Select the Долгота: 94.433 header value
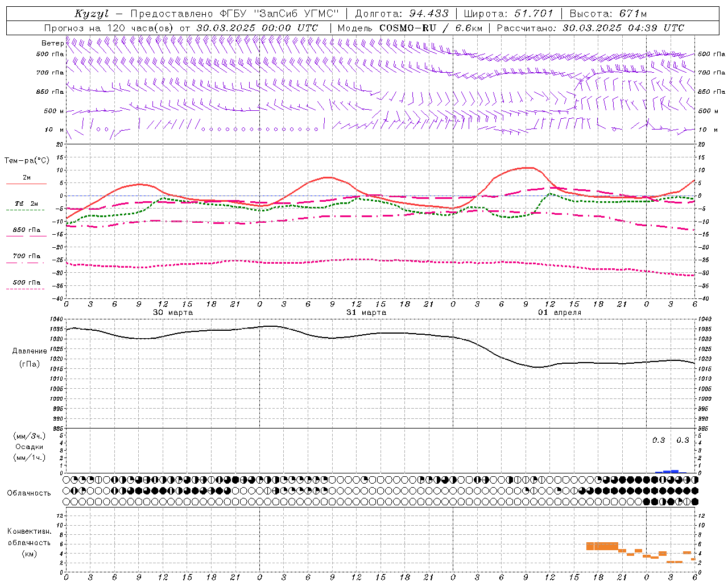 point(402,14)
